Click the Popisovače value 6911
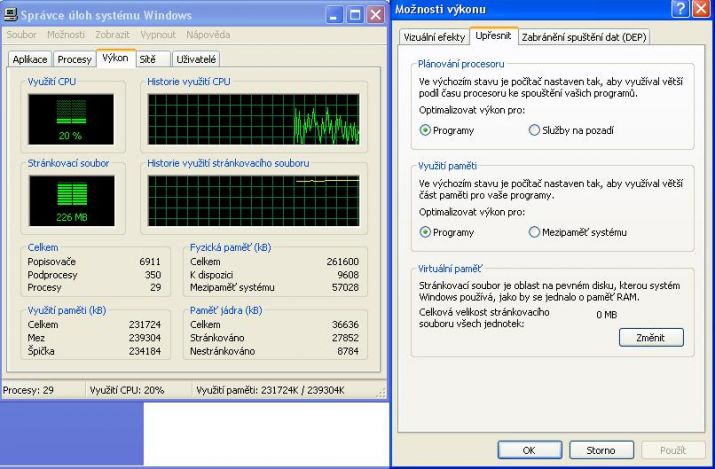 tap(150, 262)
